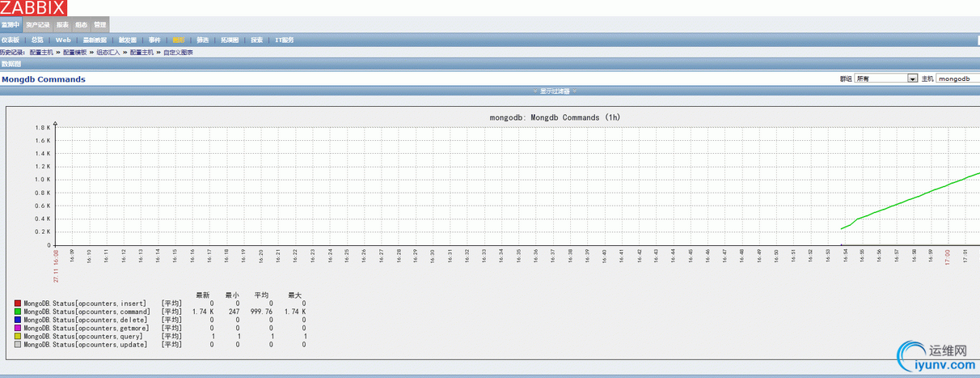Click legend text MongoDB.Status[opcounters,delete]
The image size is (980, 378).
[85, 320]
